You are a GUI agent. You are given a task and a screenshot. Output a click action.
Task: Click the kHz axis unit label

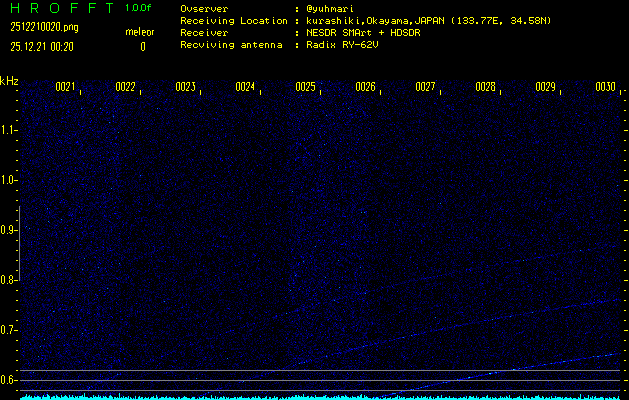click(x=9, y=81)
